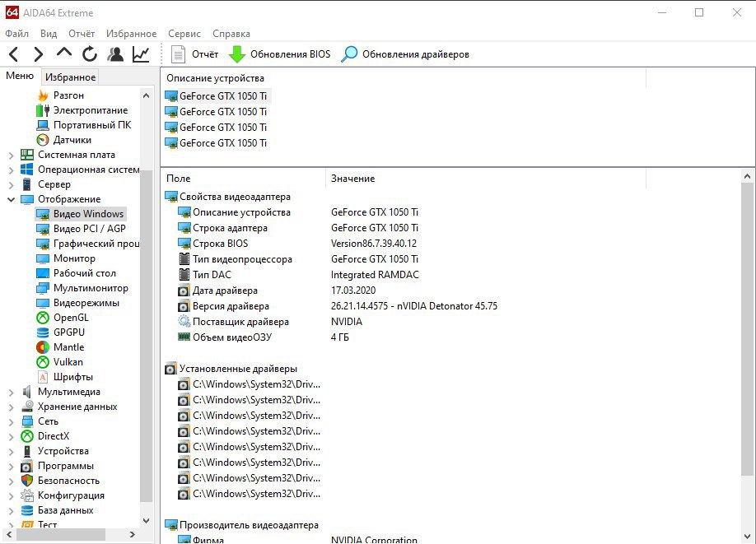Select the Установленные драйверы group header
756x544 pixels.
tap(231, 369)
